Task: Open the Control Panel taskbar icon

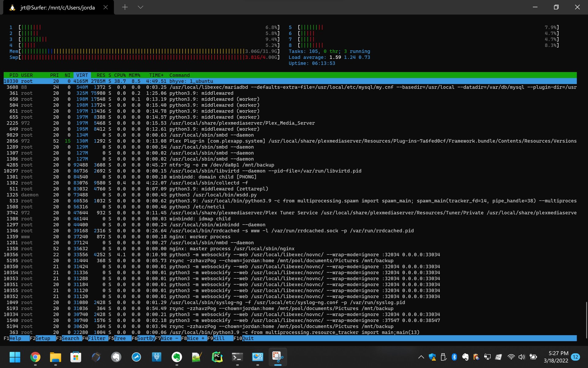Action: tap(258, 357)
